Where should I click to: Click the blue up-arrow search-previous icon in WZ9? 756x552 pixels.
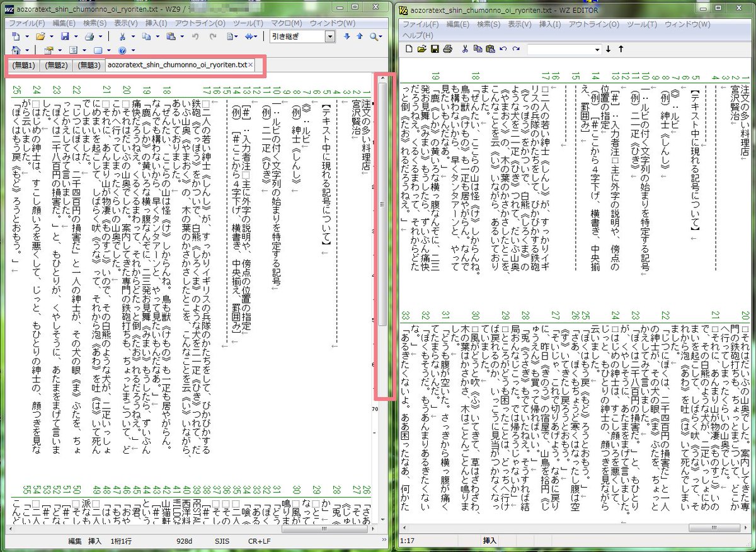[x=360, y=36]
